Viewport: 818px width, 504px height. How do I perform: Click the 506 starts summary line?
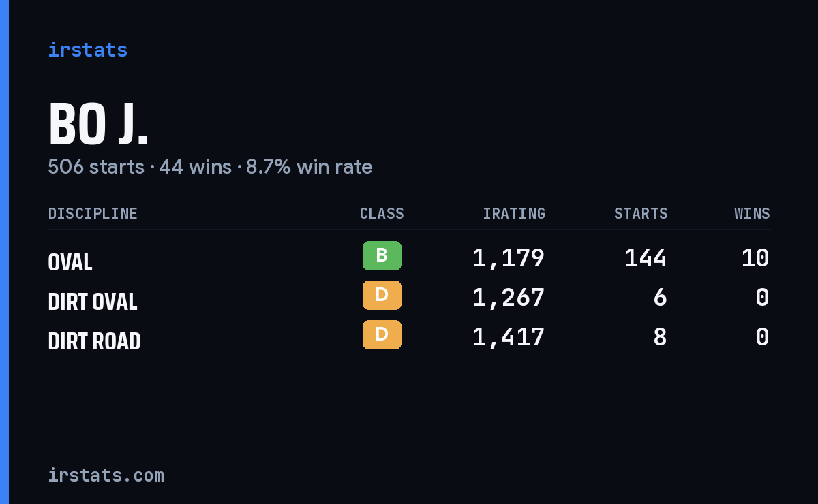pos(210,167)
